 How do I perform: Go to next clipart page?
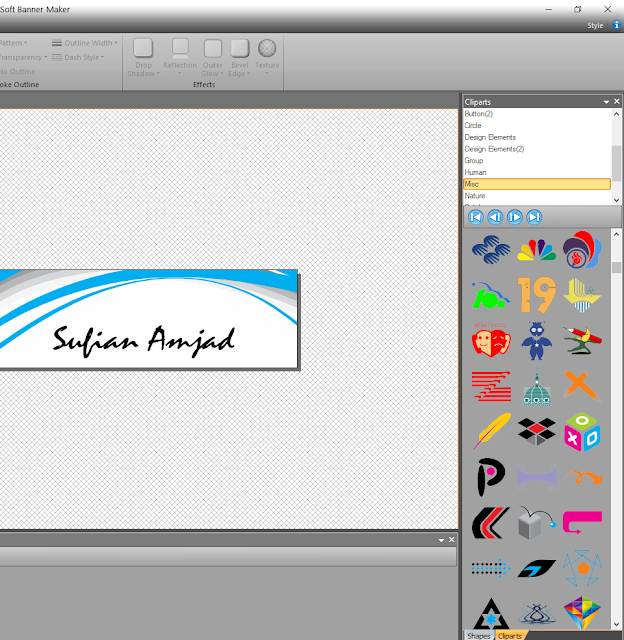[x=515, y=217]
